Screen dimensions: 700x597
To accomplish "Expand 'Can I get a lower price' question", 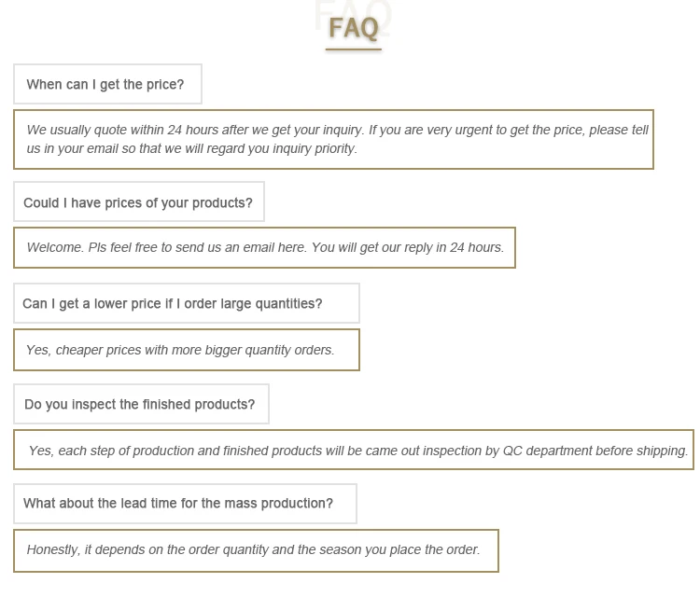I will pyautogui.click(x=187, y=303).
